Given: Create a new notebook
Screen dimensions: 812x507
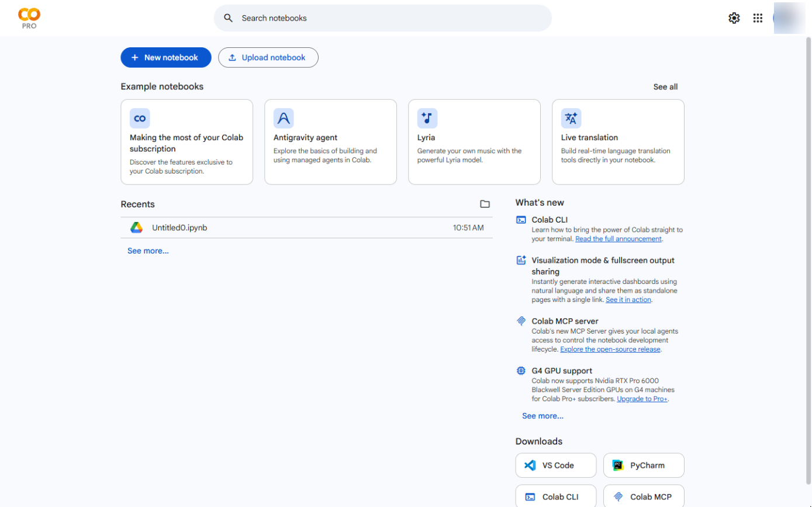Looking at the screenshot, I should click(166, 57).
